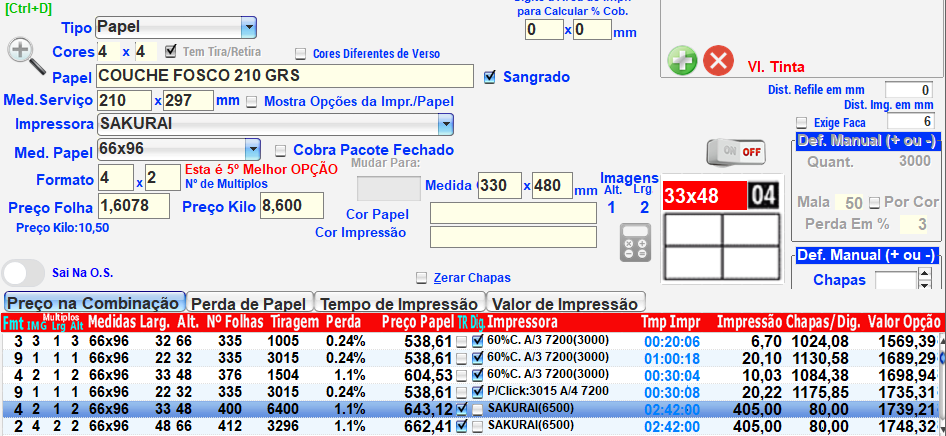946x436 pixels.
Task: Click Med.Serviço height 297 field
Action: 188,101
